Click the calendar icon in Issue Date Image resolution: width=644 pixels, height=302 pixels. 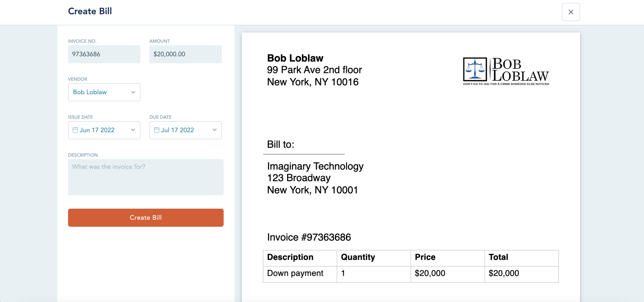tap(75, 130)
